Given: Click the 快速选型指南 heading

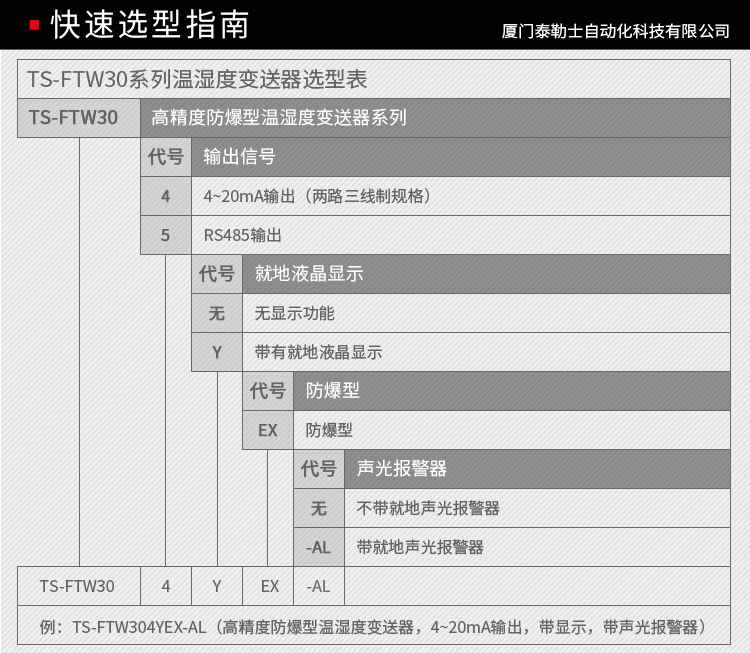Looking at the screenshot, I should [x=150, y=24].
